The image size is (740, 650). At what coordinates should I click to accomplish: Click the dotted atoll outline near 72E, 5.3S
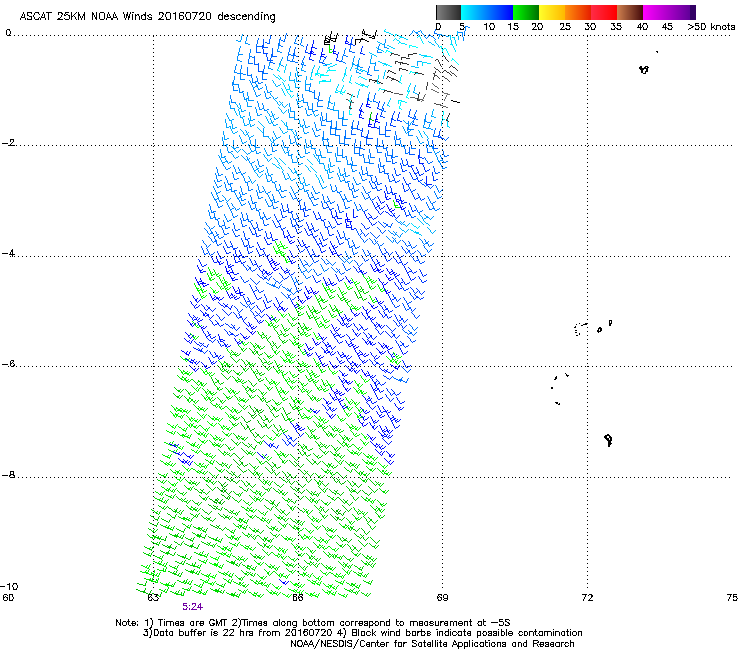click(580, 329)
